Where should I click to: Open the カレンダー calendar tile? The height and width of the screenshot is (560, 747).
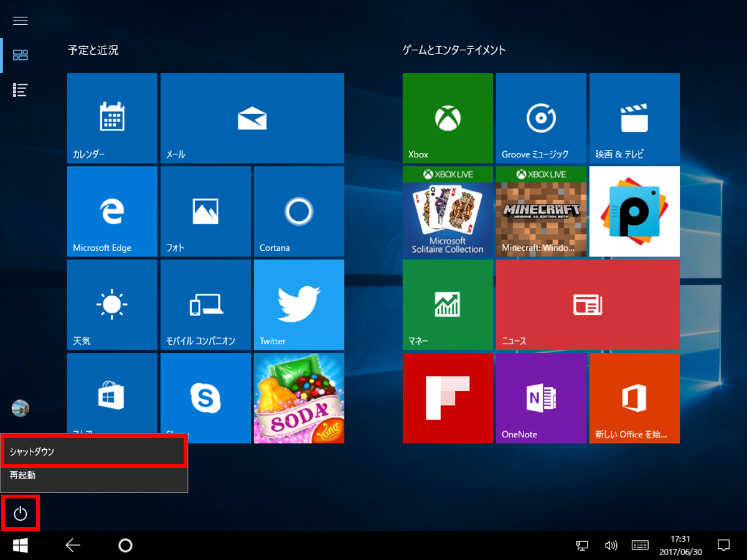pyautogui.click(x=112, y=118)
